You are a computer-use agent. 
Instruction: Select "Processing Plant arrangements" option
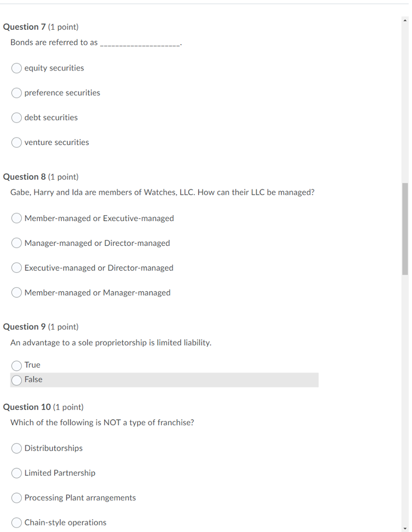click(x=16, y=497)
